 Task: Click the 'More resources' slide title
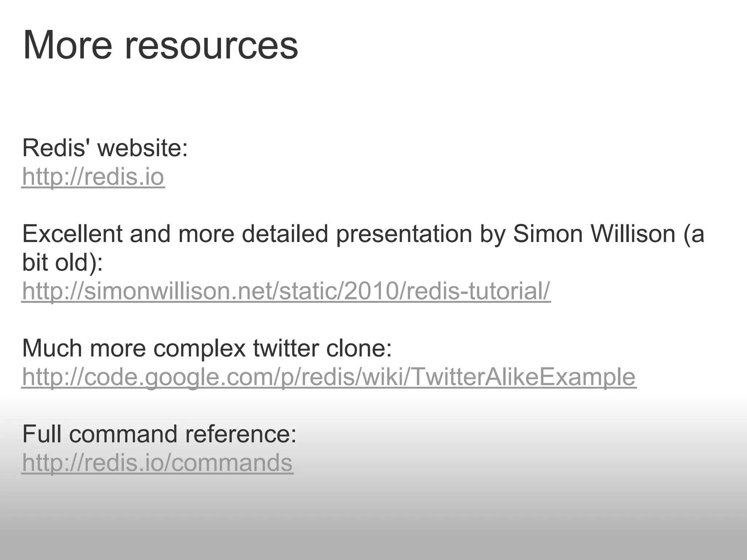pyautogui.click(x=160, y=46)
